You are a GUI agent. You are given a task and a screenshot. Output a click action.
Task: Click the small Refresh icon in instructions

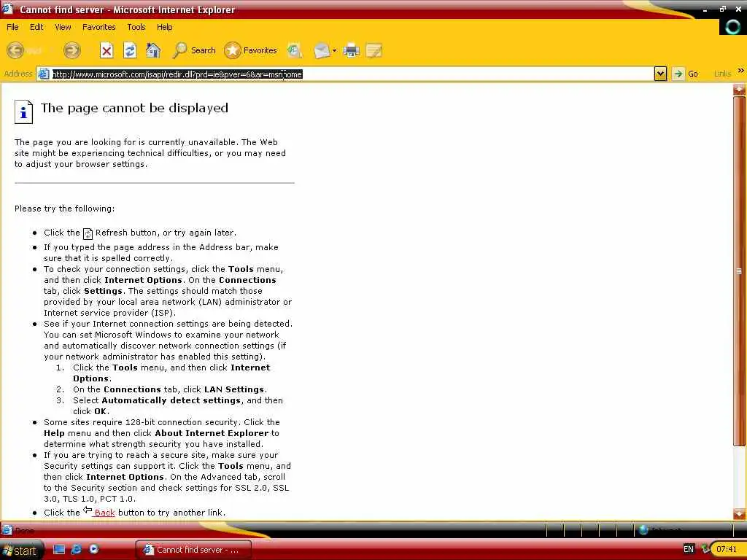(88, 234)
